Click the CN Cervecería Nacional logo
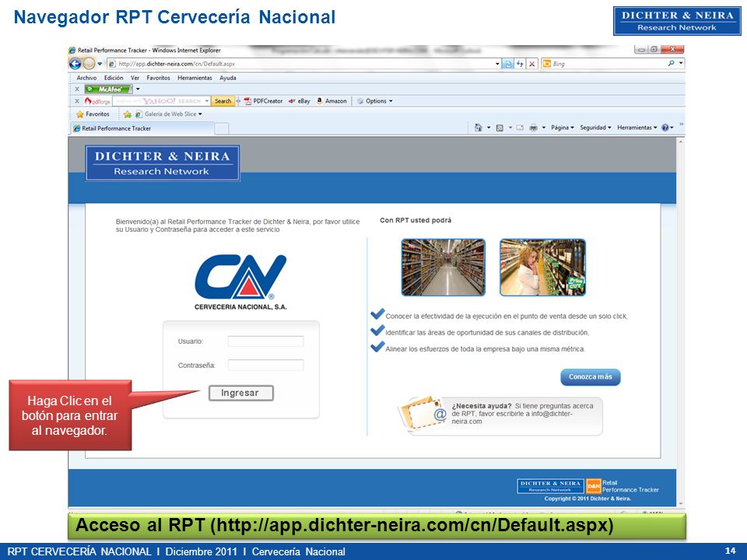Image resolution: width=747 pixels, height=560 pixels. 240,282
